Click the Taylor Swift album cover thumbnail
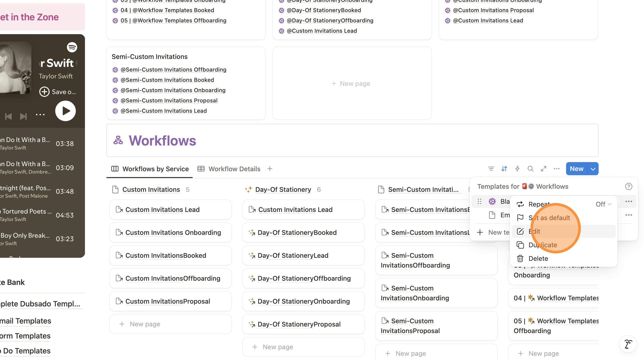 tap(15, 68)
